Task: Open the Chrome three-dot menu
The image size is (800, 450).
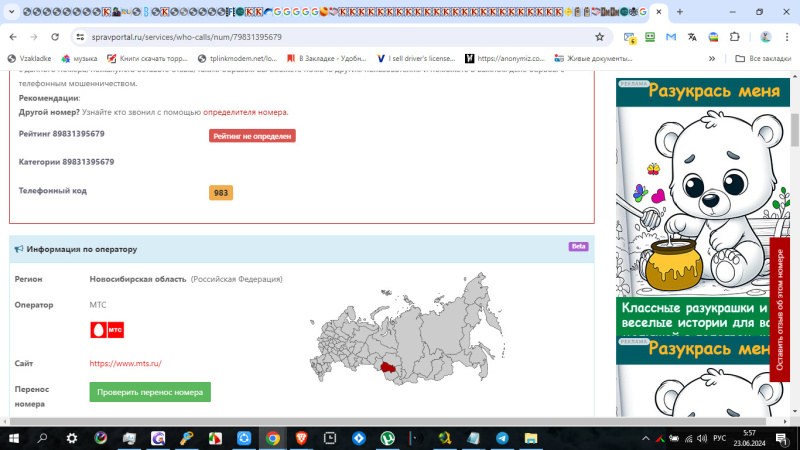Action: tap(787, 37)
